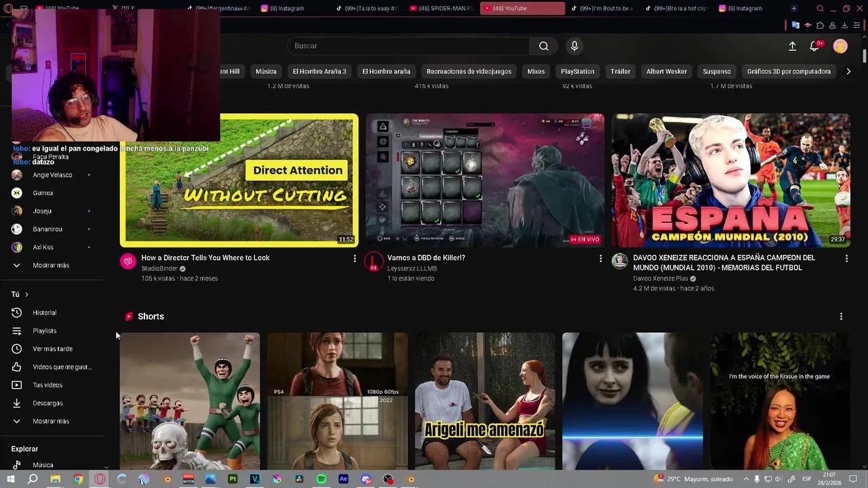This screenshot has width=868, height=488.
Task: Open subscription Angie Velasco
Action: (x=52, y=175)
